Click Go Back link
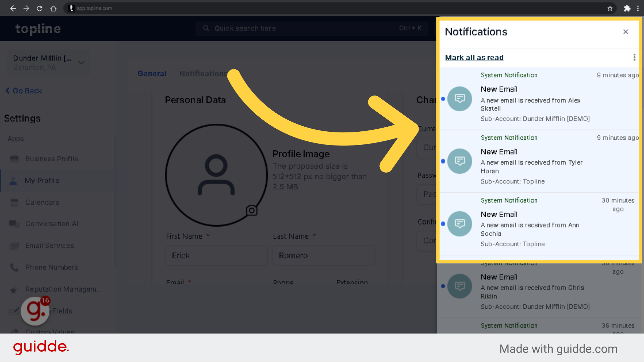Viewport: 644px width, 362px height. (24, 91)
